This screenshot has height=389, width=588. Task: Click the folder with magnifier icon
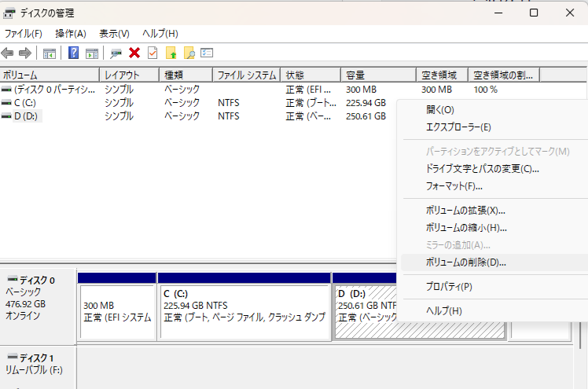pos(189,53)
